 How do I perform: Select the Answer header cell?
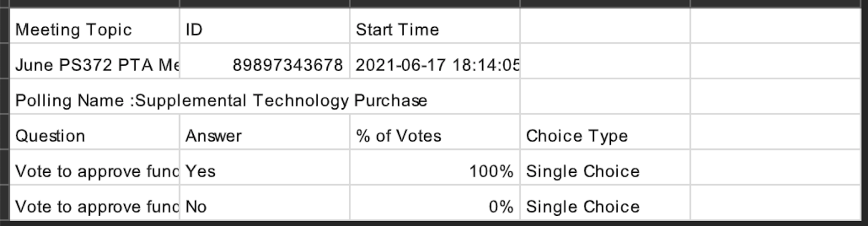tap(264, 131)
